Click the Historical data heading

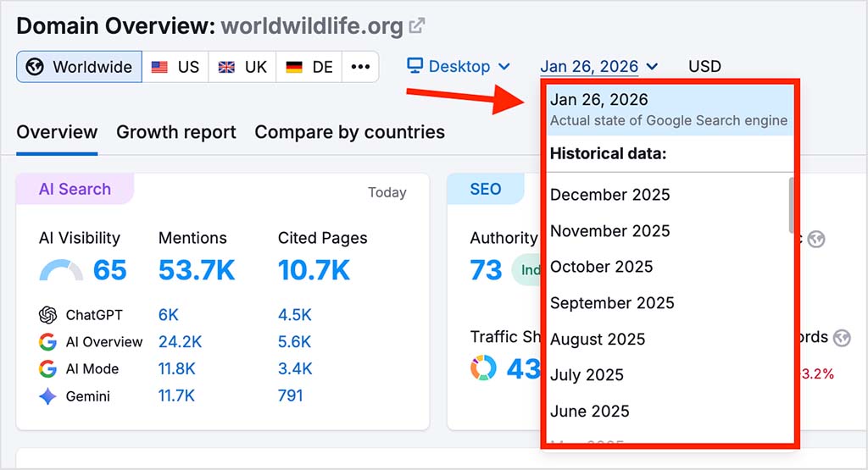(608, 153)
